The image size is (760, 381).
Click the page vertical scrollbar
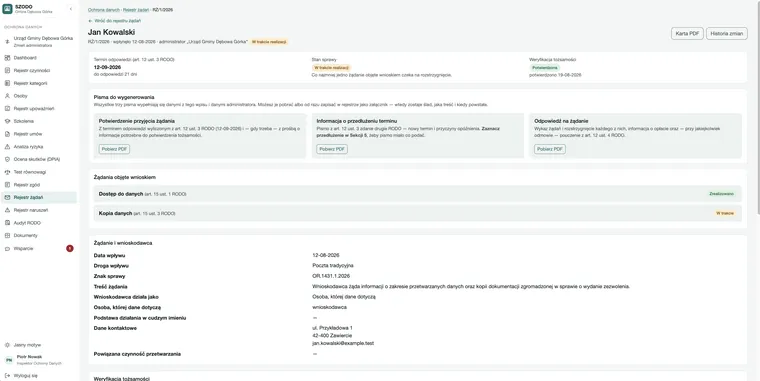tap(758, 107)
